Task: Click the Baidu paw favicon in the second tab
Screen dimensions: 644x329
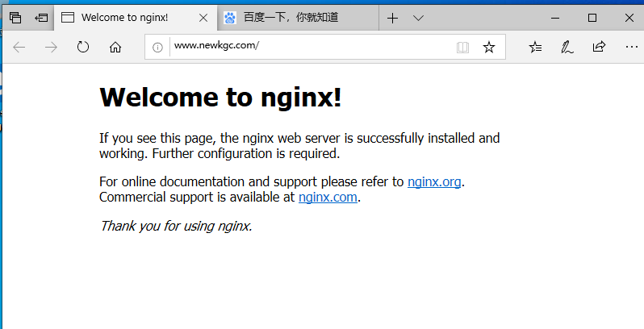Action: pyautogui.click(x=230, y=18)
